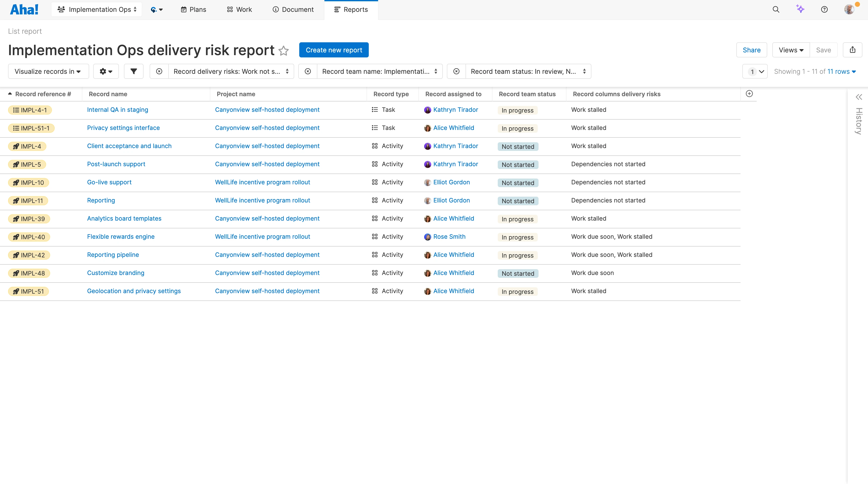Open the global search icon

click(776, 9)
